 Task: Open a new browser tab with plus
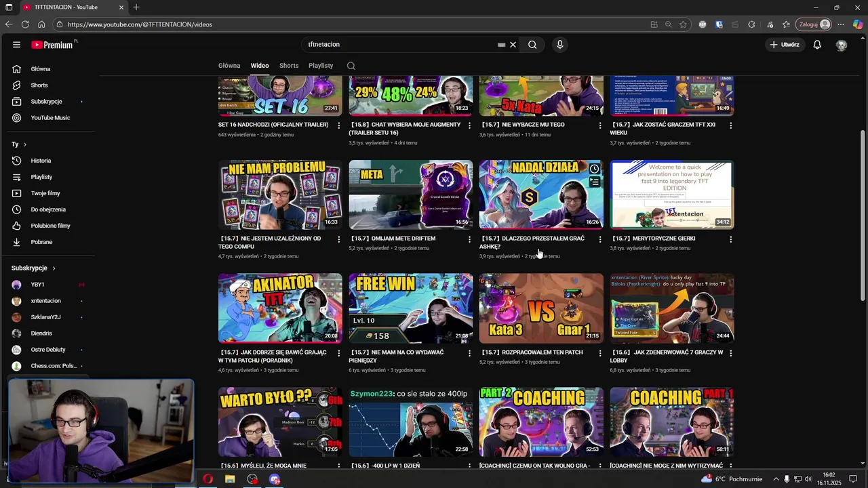pos(136,7)
